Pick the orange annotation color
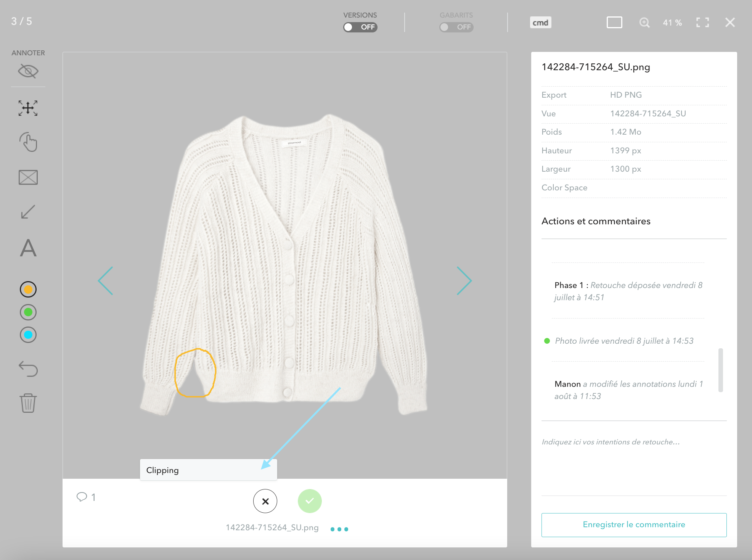 (x=28, y=290)
